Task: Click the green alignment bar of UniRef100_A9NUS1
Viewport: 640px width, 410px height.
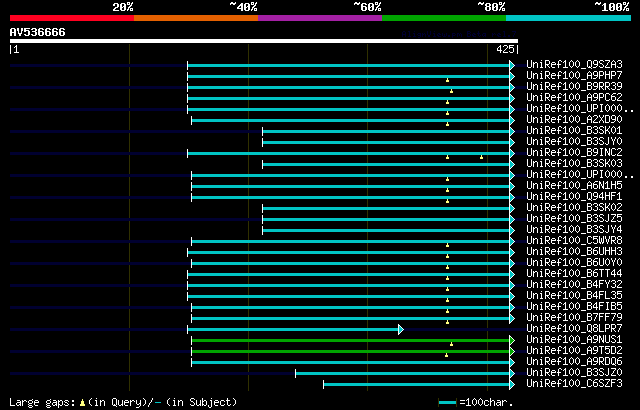Action: (351, 340)
